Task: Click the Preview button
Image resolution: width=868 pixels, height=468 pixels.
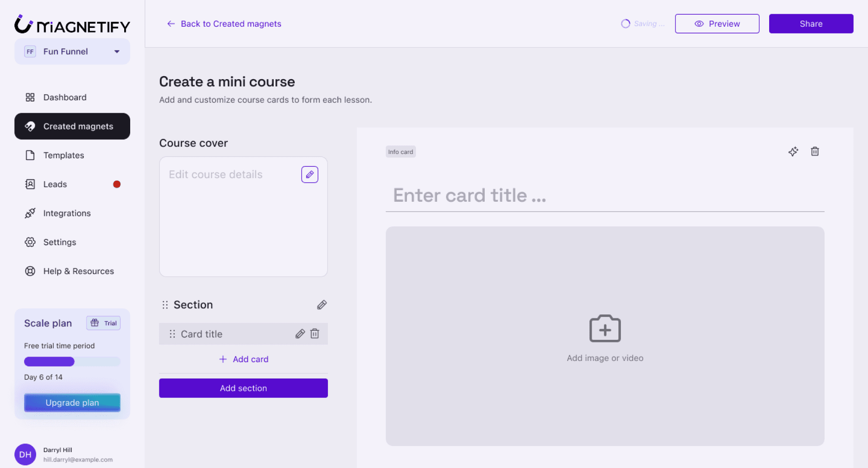Action: 717,24
